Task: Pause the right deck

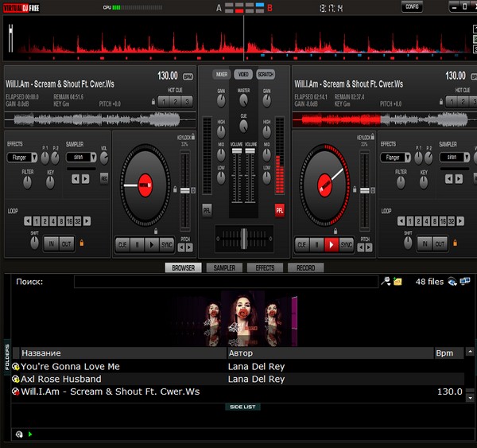Action: point(316,244)
